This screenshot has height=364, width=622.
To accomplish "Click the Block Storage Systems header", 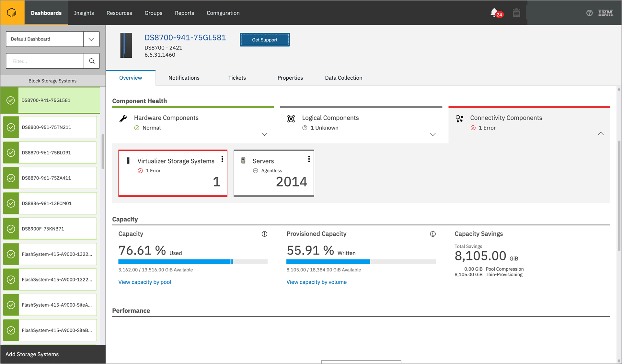I will point(52,81).
